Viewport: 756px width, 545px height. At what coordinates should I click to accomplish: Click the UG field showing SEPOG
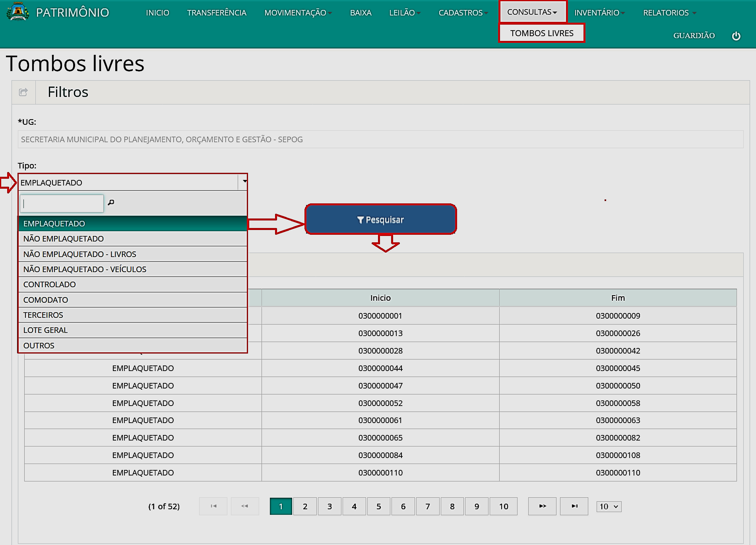[380, 139]
